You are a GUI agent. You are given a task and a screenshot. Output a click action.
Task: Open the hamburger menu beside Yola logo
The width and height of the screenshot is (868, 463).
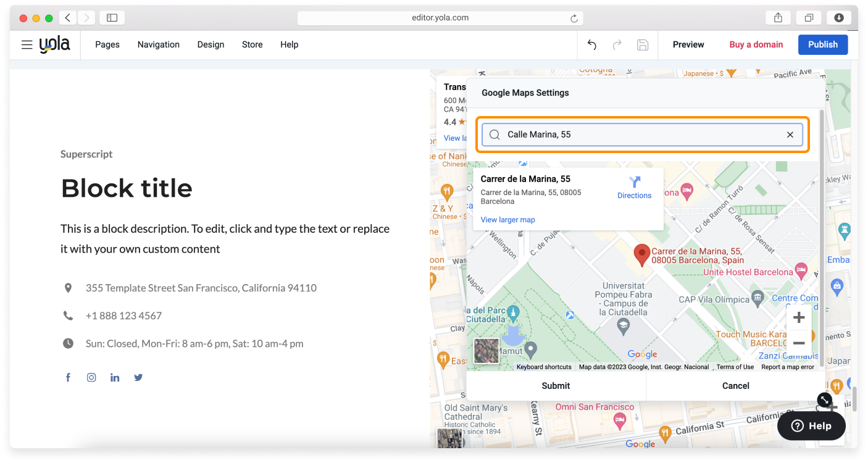[27, 44]
